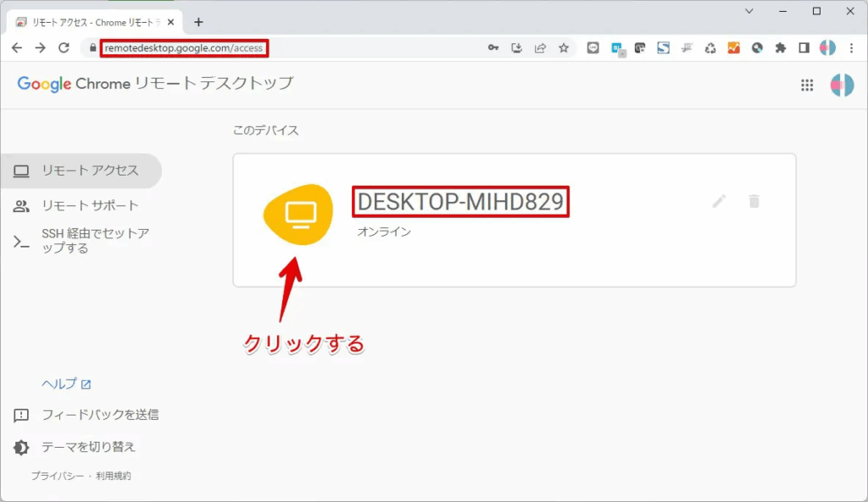Open the Chrome three-dot menu

coord(851,48)
